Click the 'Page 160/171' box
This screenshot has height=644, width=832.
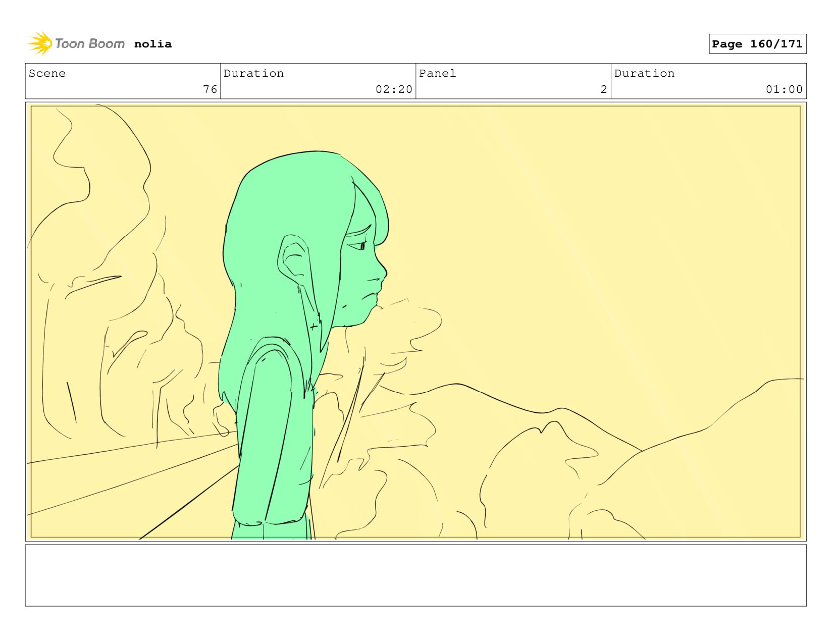pyautogui.click(x=757, y=44)
